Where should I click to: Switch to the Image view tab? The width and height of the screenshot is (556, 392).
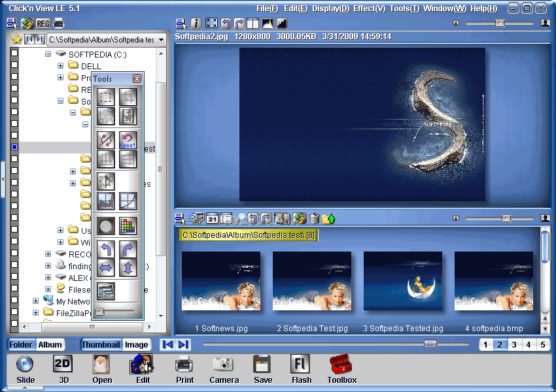click(137, 344)
